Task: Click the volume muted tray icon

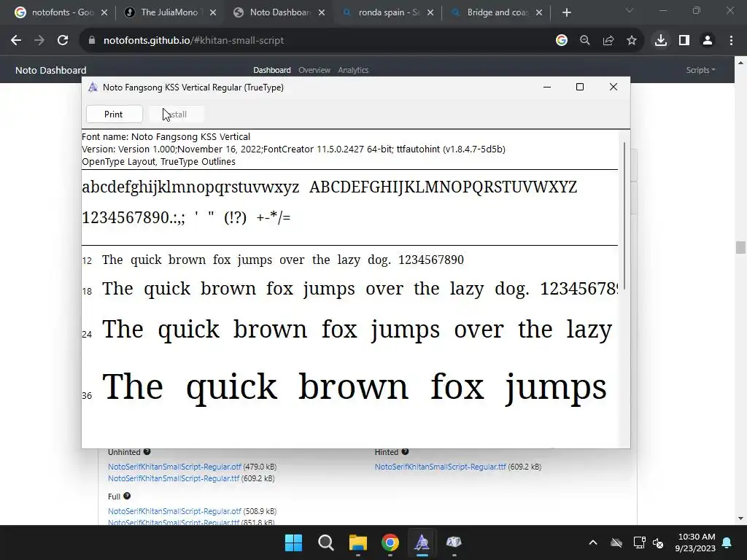Action: point(658,542)
